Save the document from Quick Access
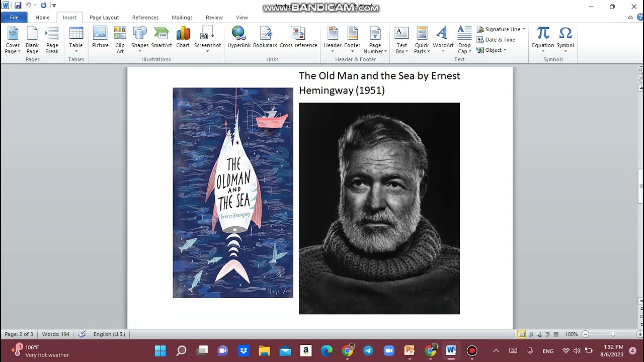 [x=18, y=6]
